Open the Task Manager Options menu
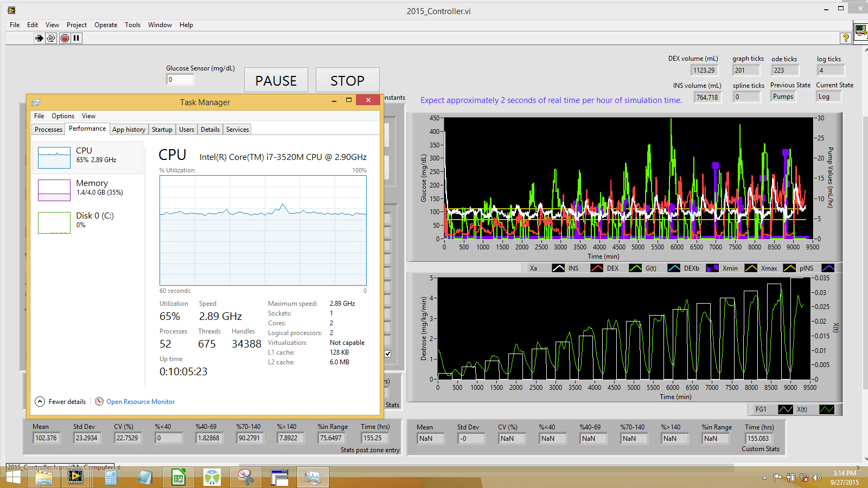Image resolution: width=868 pixels, height=488 pixels. point(63,116)
